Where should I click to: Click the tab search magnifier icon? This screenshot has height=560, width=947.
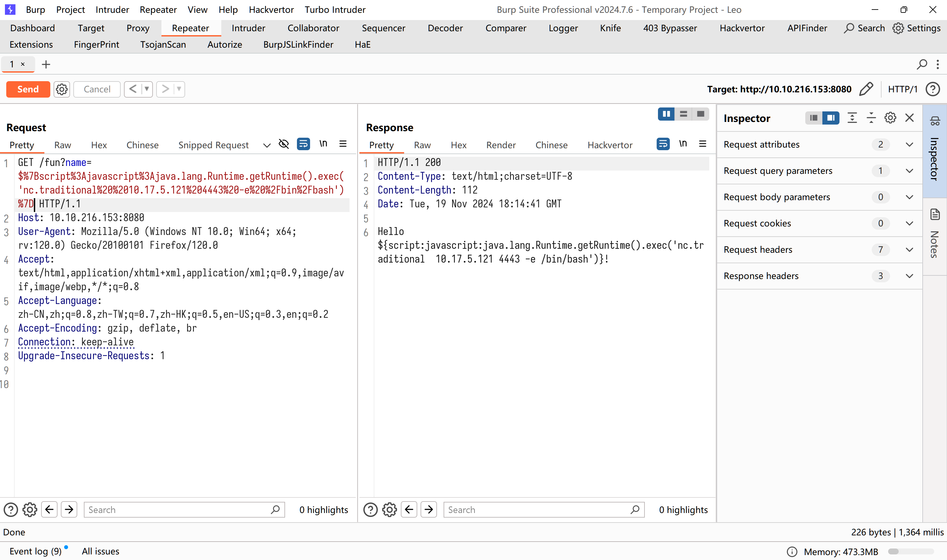(x=922, y=64)
